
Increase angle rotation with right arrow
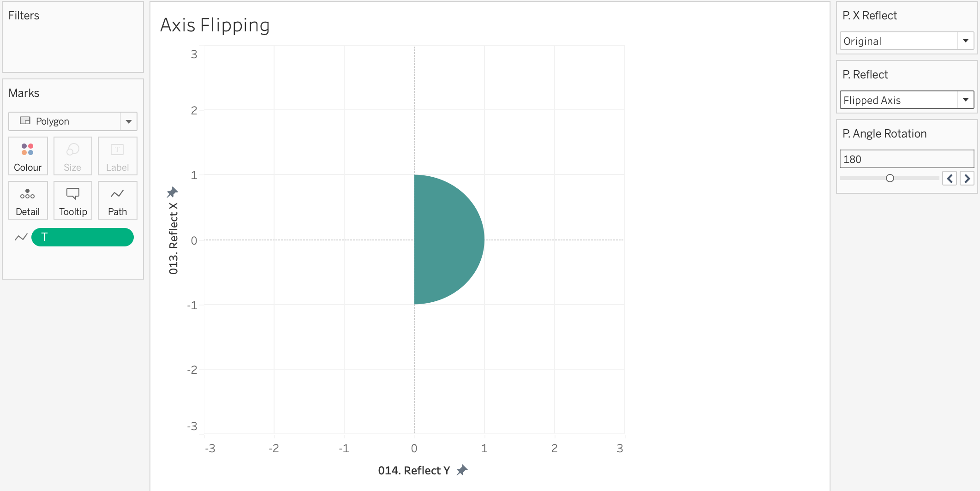tap(967, 178)
